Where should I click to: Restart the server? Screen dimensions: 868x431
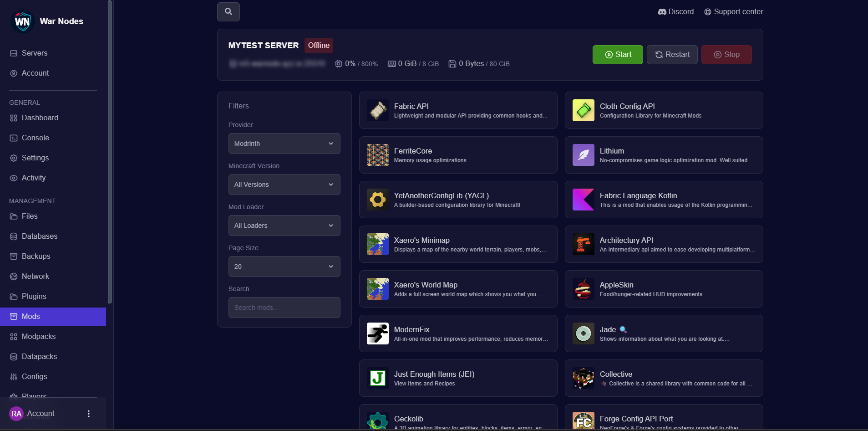[672, 55]
